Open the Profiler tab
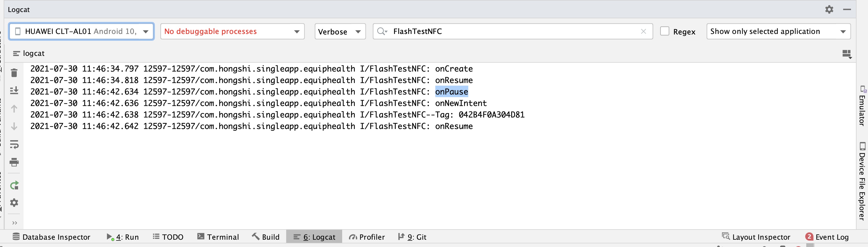This screenshot has width=868, height=247. (x=367, y=237)
